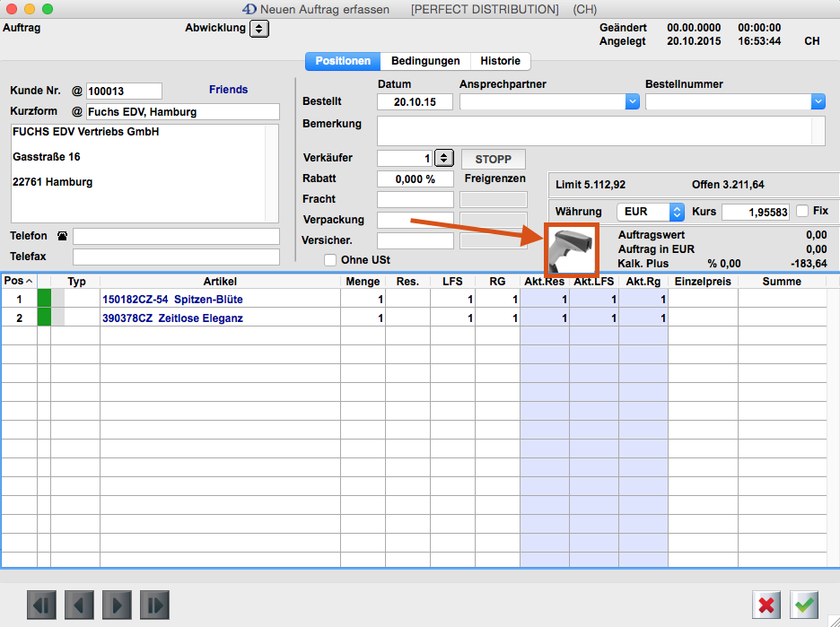This screenshot has width=840, height=627.
Task: Click the Abwicklung stepper control
Action: pyautogui.click(x=259, y=29)
